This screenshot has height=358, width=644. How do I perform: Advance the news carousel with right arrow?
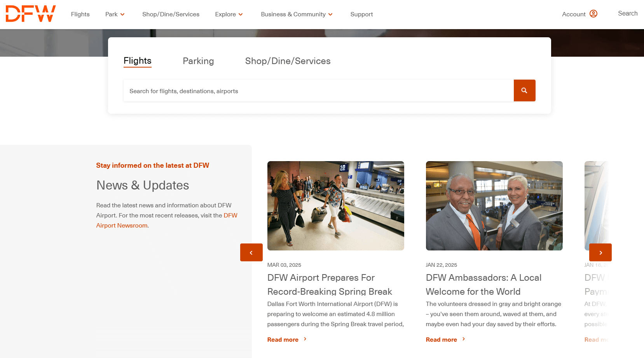tap(600, 252)
